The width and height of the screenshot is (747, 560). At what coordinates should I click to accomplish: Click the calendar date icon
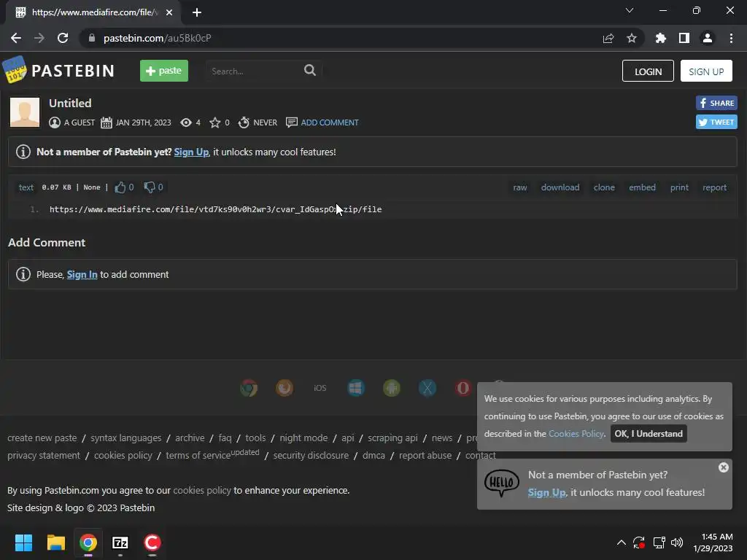tap(107, 122)
